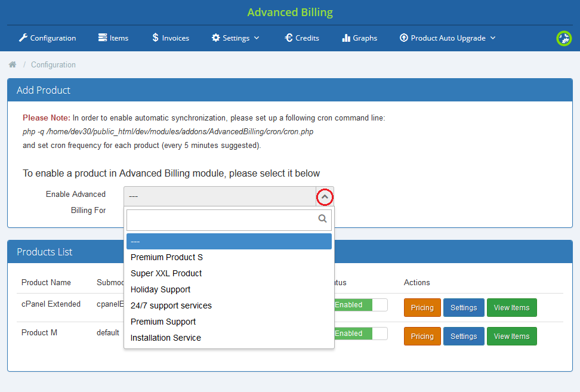Choose Premium Support from the list
This screenshot has width=580, height=392.
[x=229, y=322]
